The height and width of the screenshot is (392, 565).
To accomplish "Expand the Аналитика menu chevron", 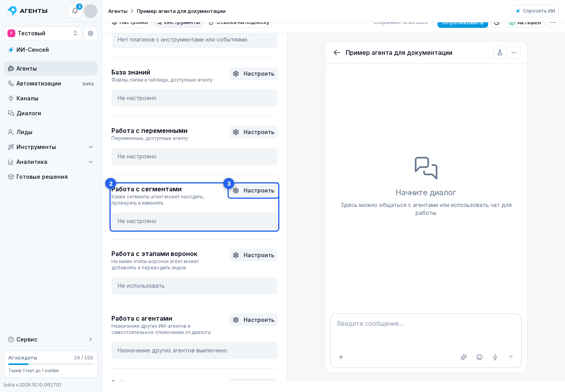I will click(91, 162).
